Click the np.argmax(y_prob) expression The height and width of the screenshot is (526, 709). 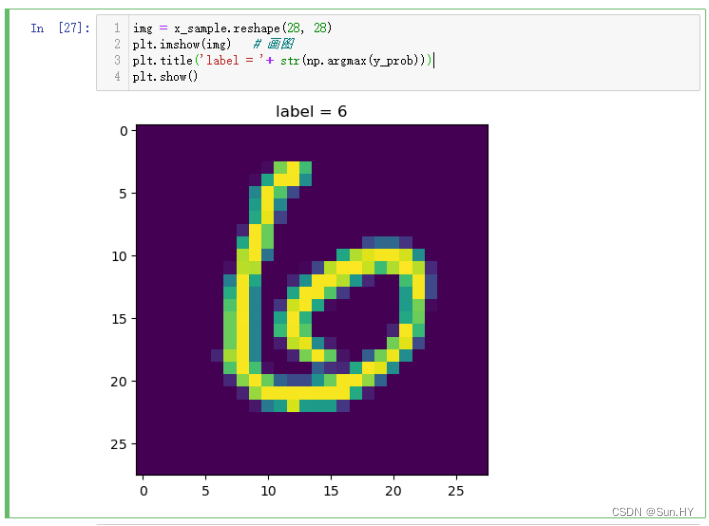363,60
